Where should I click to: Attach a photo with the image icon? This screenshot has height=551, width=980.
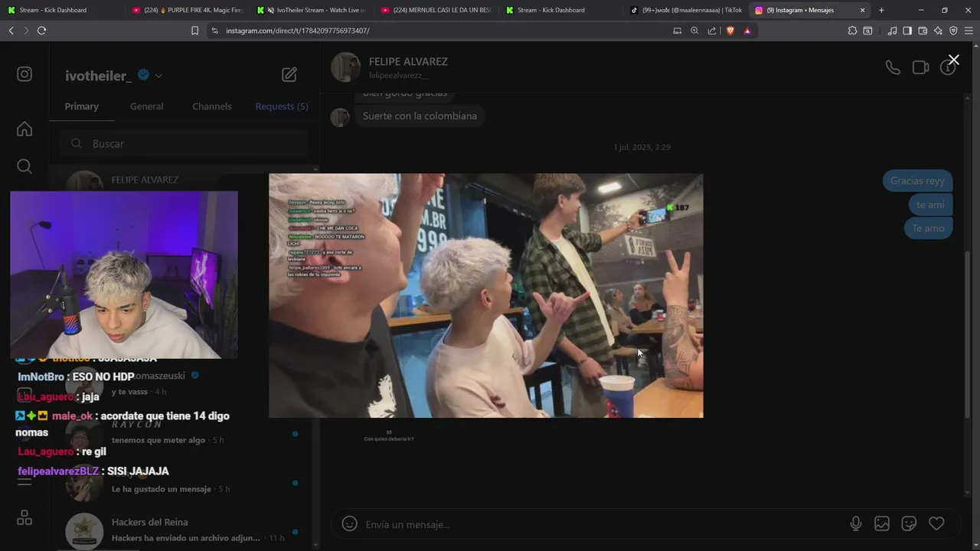(x=882, y=524)
